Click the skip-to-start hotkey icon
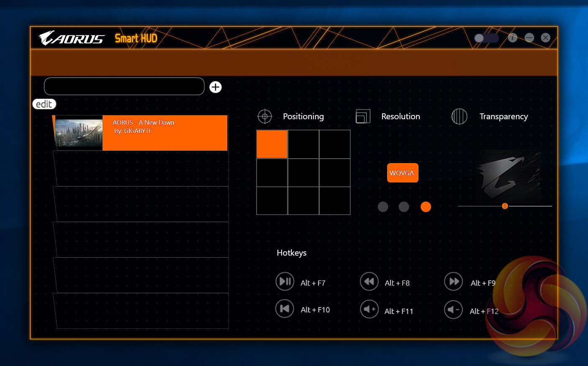The image size is (588, 366). (x=285, y=309)
